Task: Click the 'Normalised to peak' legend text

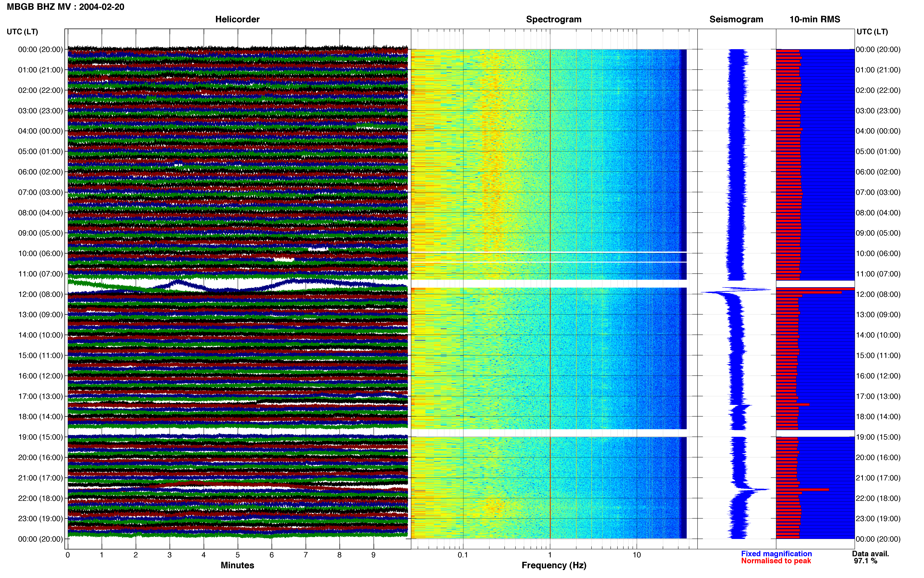Action: [x=776, y=561]
